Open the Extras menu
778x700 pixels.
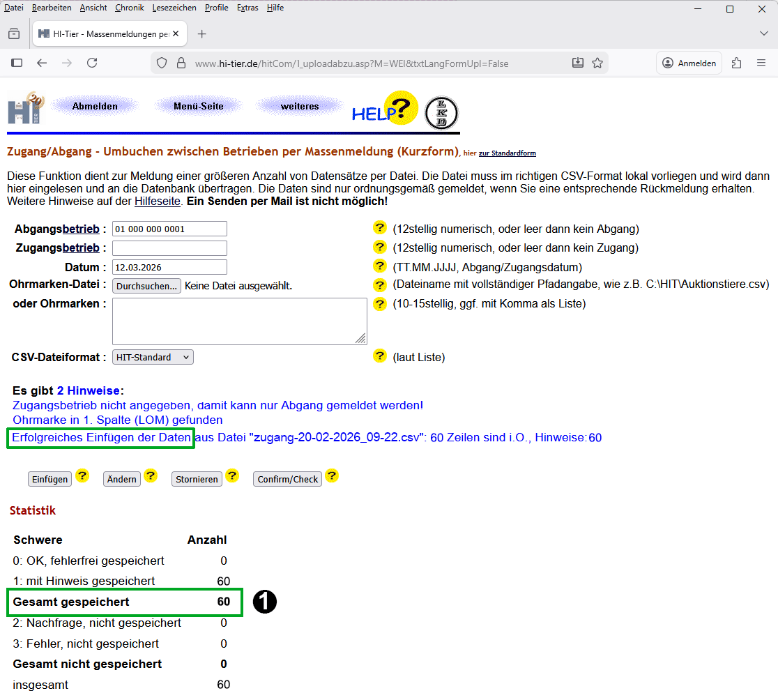point(250,8)
